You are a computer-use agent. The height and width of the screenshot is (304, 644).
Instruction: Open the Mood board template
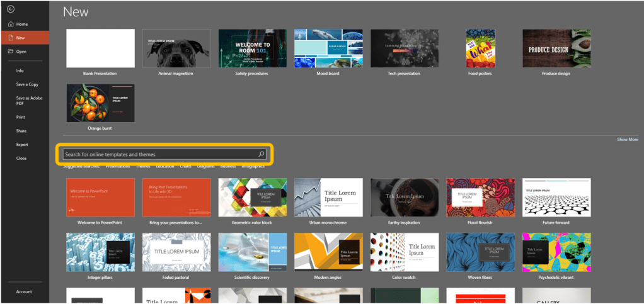coord(328,48)
